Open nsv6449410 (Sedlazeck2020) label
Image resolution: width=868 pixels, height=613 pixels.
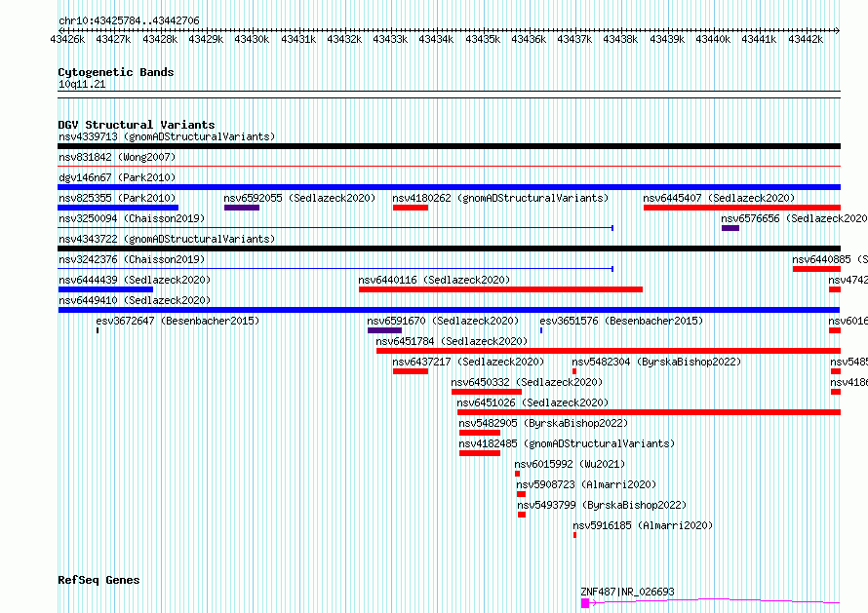135,300
